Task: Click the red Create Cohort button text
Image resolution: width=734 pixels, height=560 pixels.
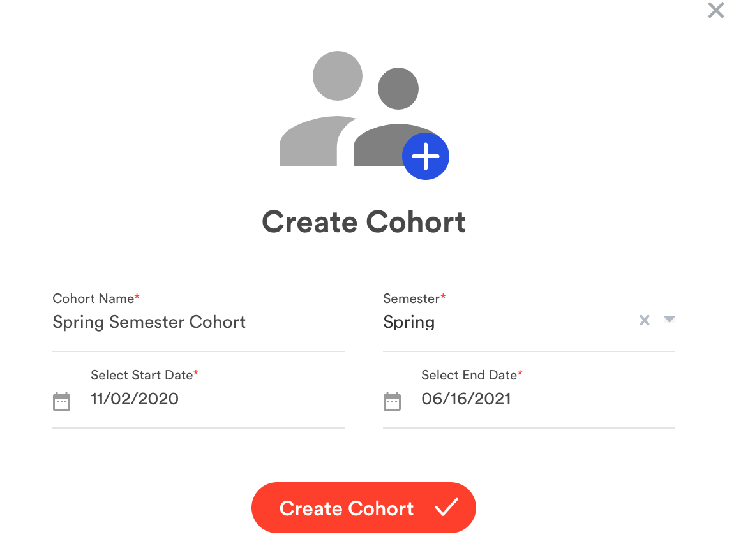Action: click(x=347, y=508)
